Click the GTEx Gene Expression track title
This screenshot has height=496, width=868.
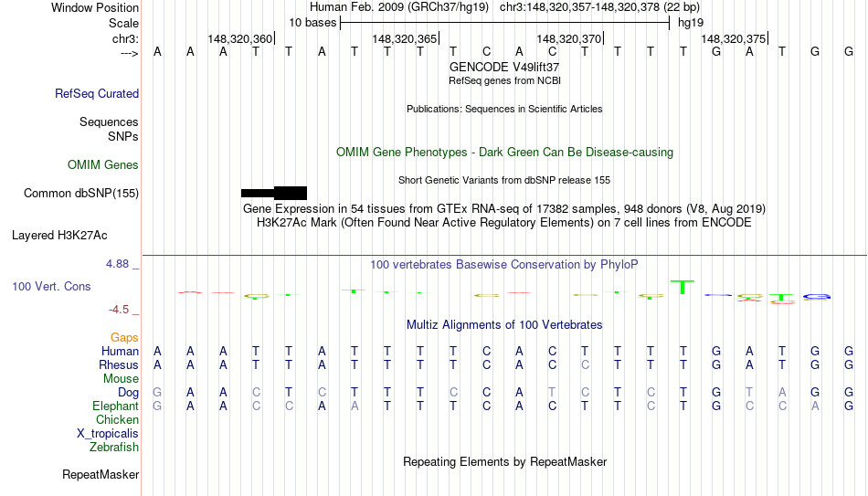(x=504, y=208)
